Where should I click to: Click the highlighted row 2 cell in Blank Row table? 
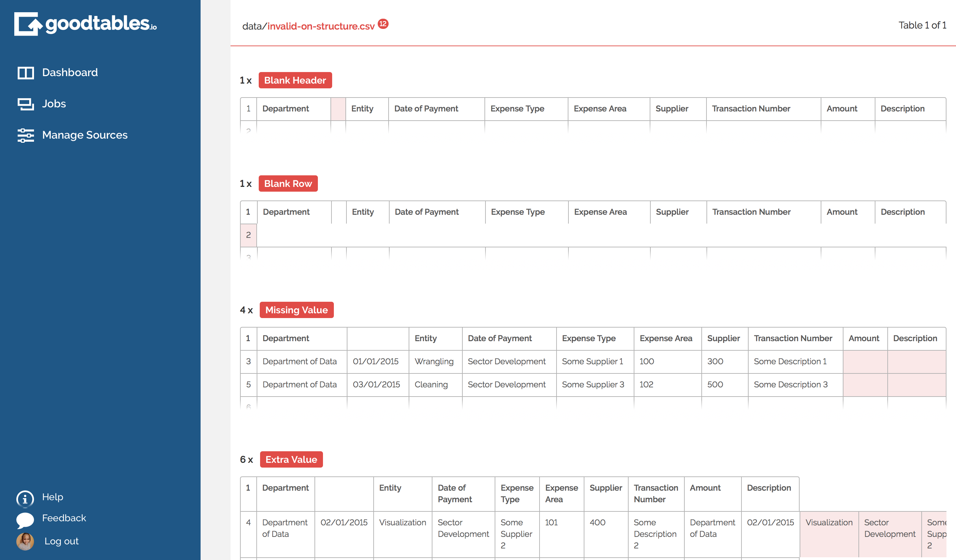click(249, 235)
